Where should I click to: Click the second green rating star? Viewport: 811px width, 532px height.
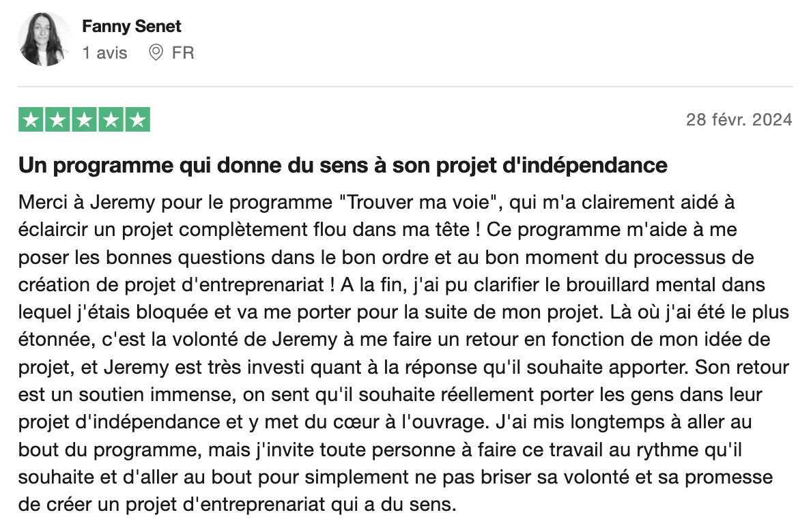coord(57,119)
